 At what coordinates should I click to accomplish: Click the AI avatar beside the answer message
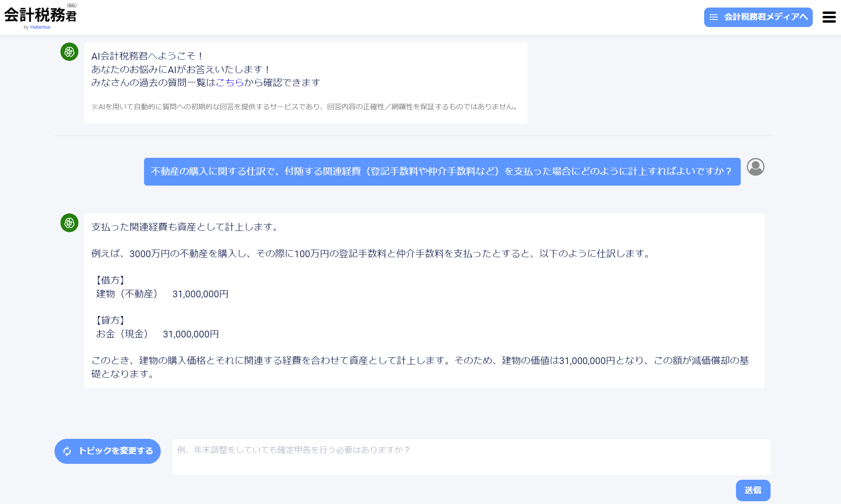[69, 223]
